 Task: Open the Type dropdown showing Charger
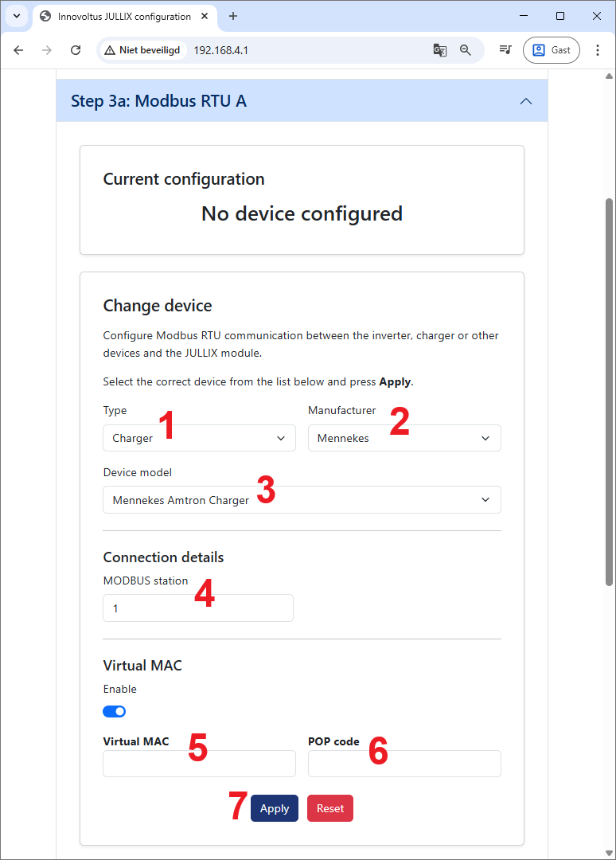[x=199, y=438]
